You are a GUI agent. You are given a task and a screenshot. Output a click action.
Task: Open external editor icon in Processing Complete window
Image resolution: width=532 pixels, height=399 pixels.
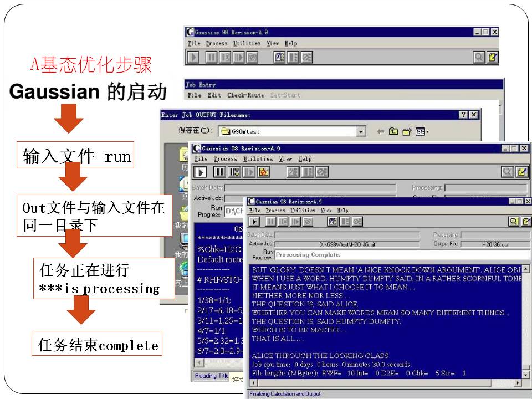[526, 222]
